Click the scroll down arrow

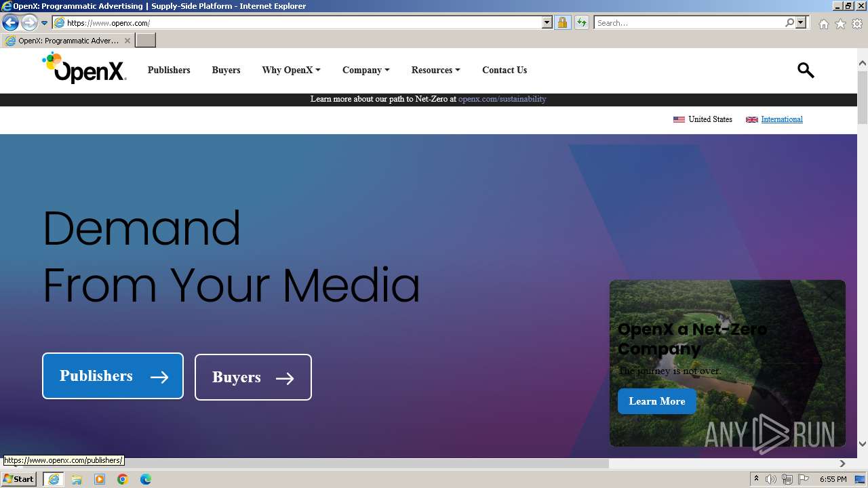click(863, 444)
